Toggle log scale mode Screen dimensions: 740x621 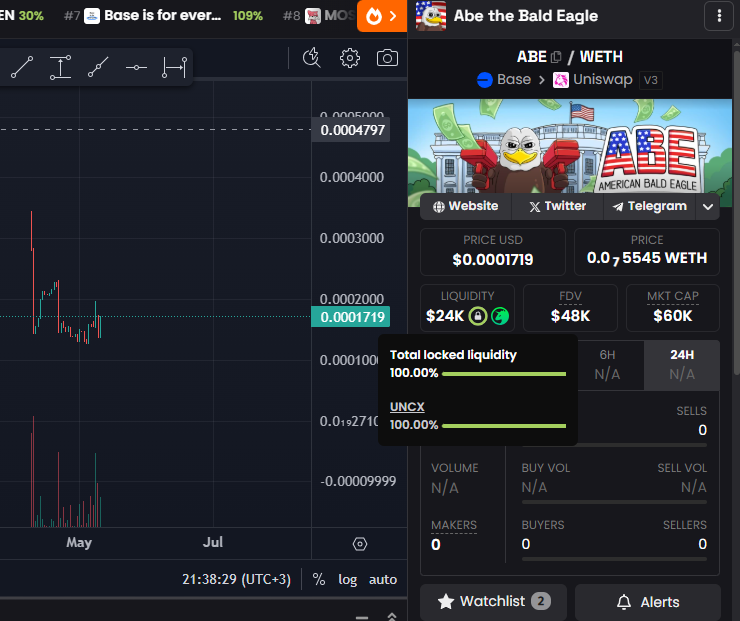pyautogui.click(x=347, y=579)
